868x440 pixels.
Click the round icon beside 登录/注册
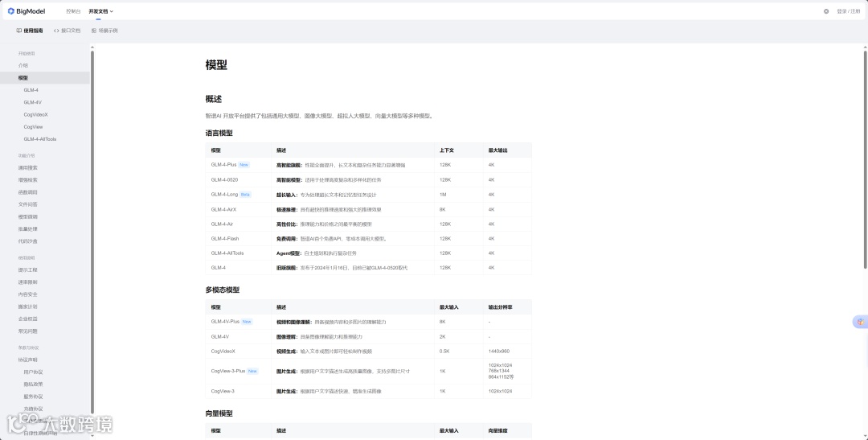click(x=826, y=11)
